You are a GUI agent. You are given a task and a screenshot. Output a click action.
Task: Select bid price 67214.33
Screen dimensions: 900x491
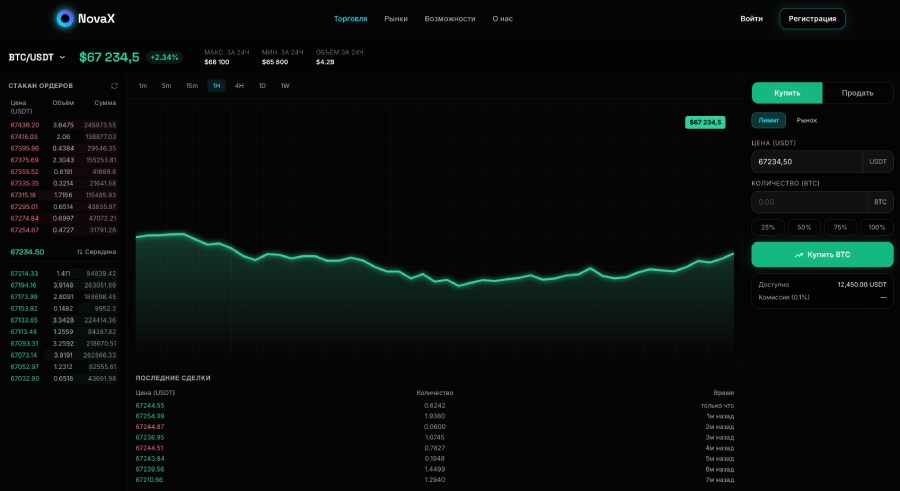click(24, 273)
